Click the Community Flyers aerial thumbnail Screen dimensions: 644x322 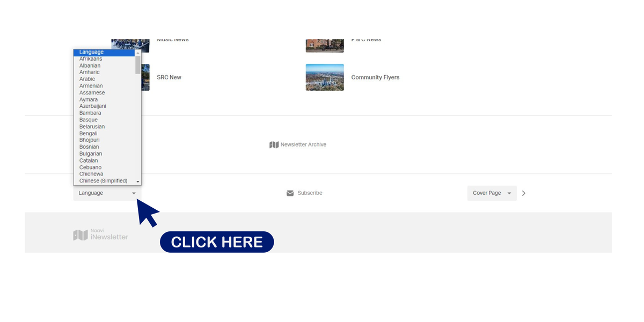[325, 77]
